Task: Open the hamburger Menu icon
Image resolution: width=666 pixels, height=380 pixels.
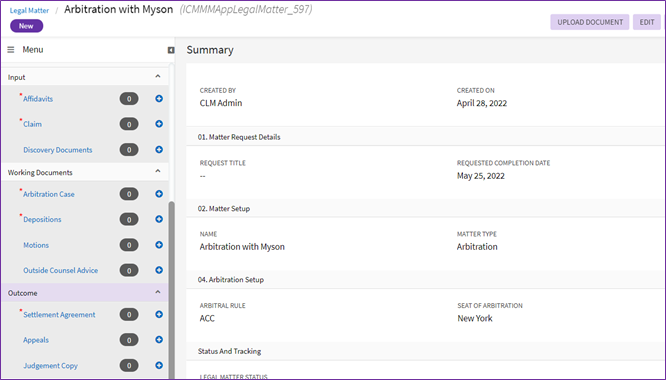Action: click(x=11, y=50)
